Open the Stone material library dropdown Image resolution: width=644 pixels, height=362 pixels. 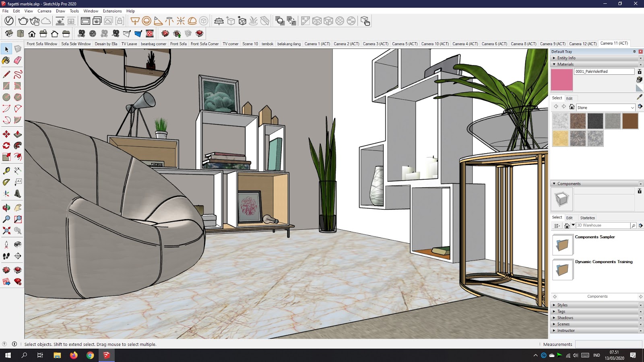[632, 107]
